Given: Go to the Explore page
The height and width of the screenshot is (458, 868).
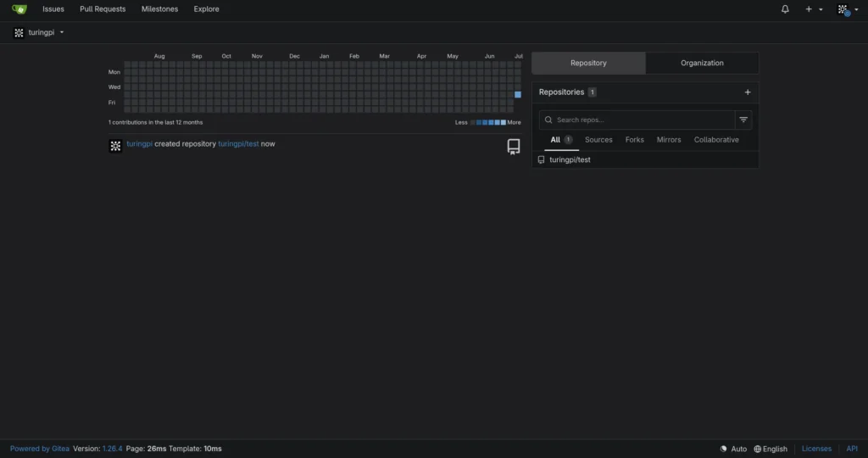Looking at the screenshot, I should tap(207, 9).
